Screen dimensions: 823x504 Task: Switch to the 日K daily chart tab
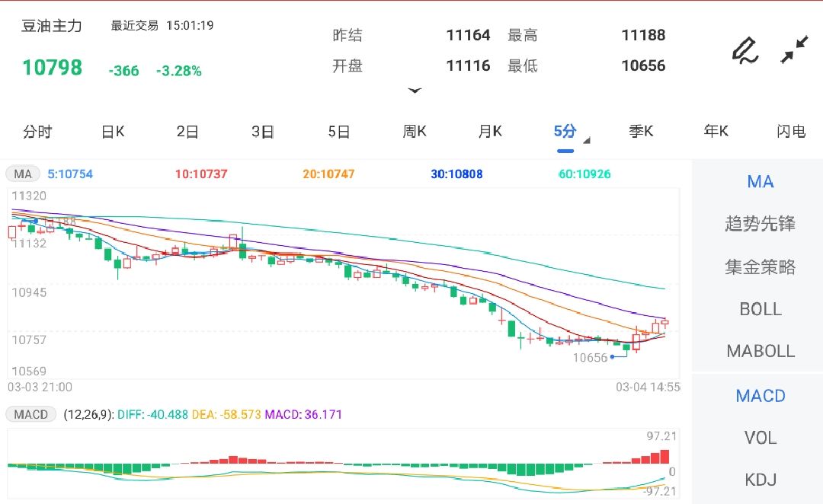pyautogui.click(x=111, y=131)
